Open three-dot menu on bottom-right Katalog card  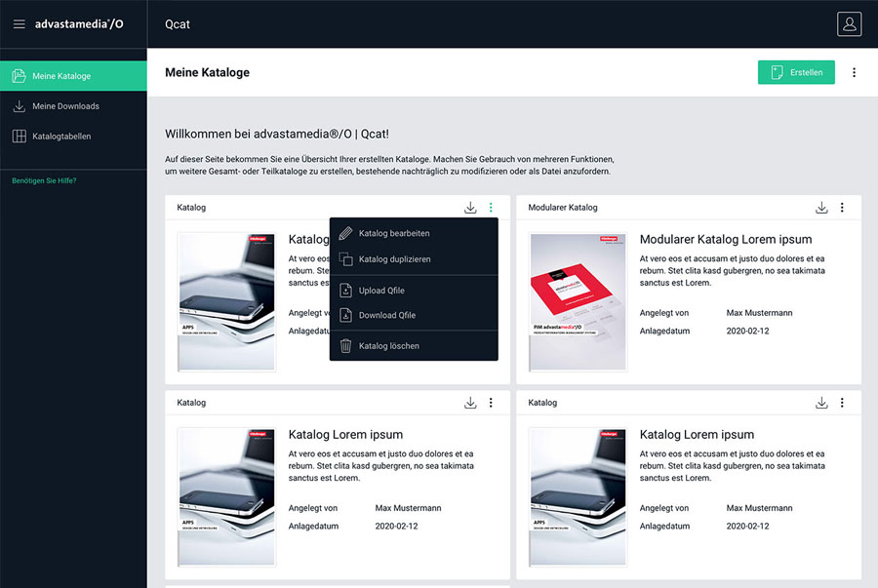coord(842,403)
